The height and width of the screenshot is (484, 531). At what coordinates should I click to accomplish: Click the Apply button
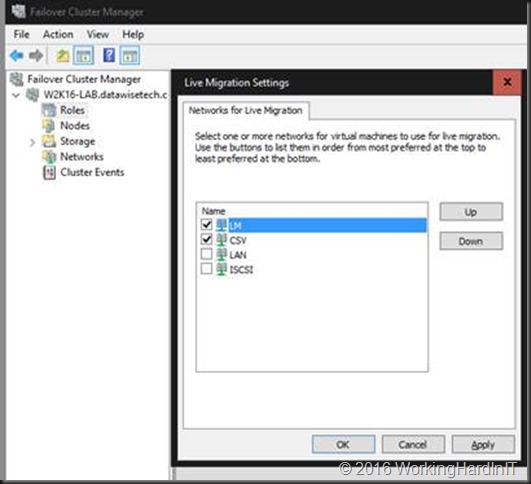(x=483, y=444)
